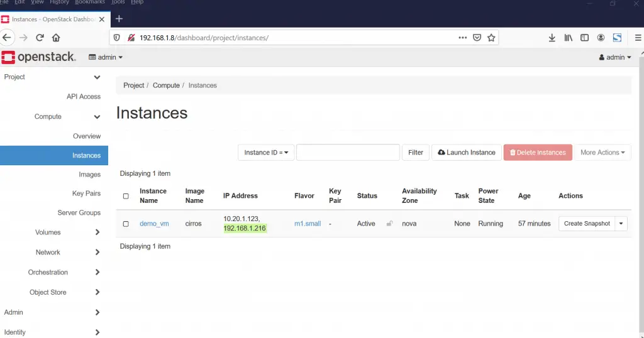Screen dimensions: 644x338
Task: Click the Compute breadcrumb link
Action: pyautogui.click(x=166, y=85)
